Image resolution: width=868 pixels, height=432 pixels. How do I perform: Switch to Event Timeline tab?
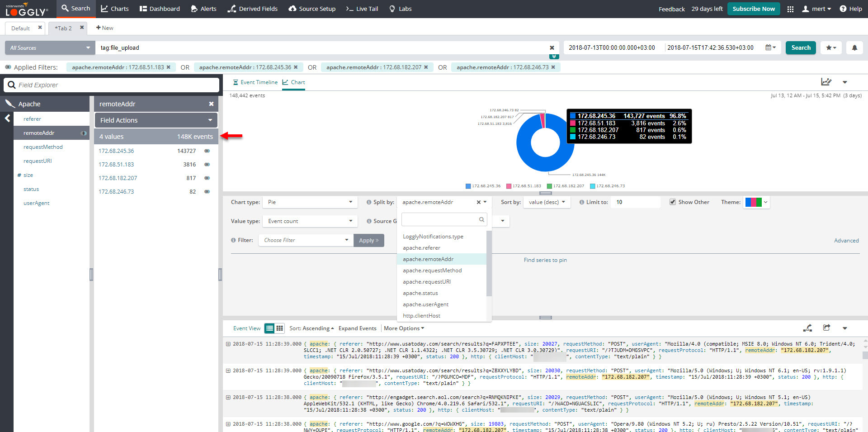point(255,82)
